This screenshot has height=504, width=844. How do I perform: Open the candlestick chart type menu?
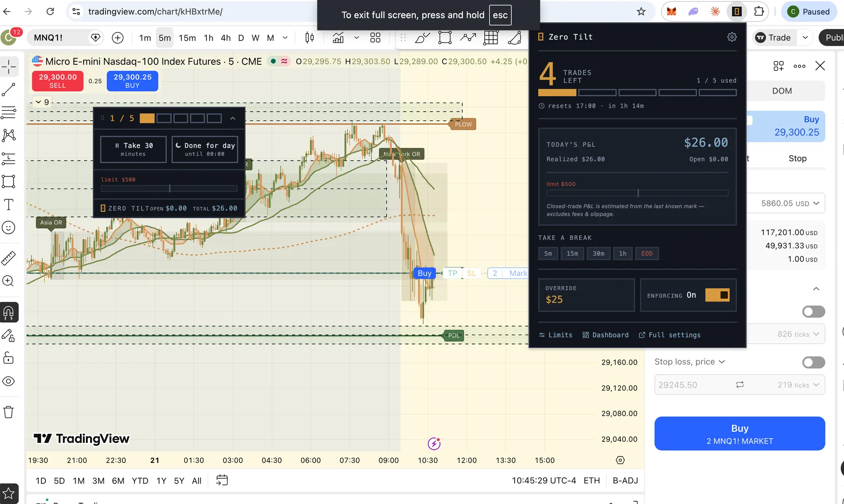(309, 38)
